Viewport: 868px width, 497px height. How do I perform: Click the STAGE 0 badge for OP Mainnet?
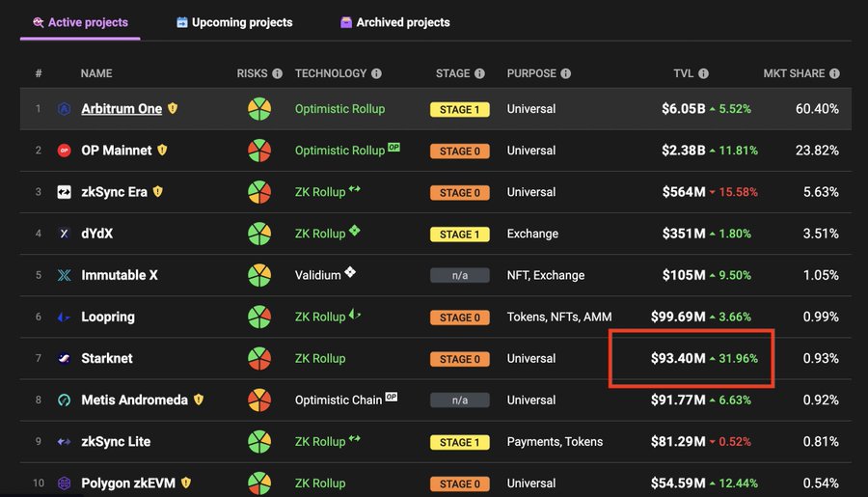tap(459, 151)
